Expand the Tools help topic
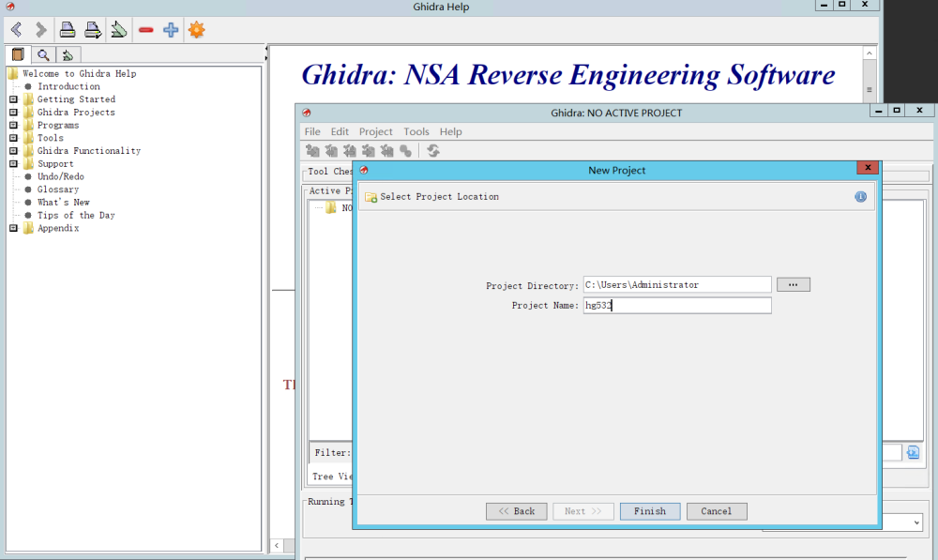The width and height of the screenshot is (938, 560). tap(13, 138)
